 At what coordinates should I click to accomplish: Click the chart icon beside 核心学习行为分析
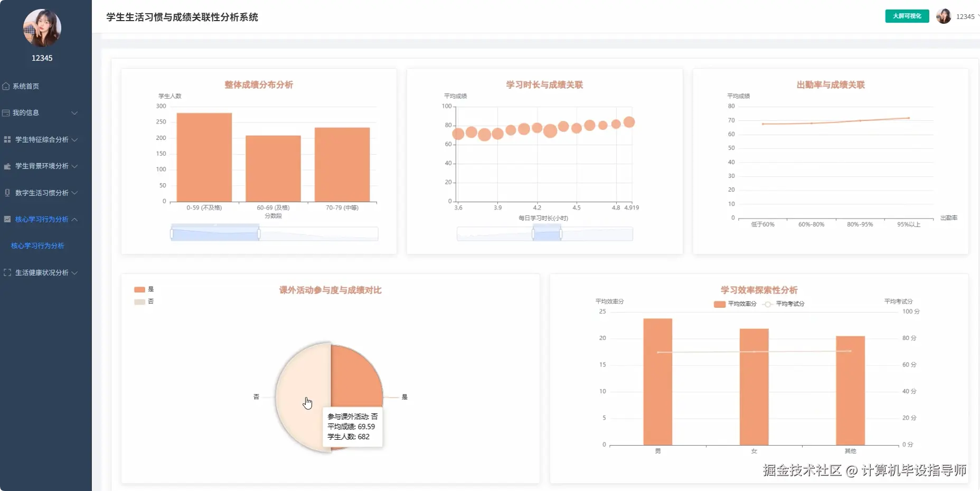click(x=7, y=219)
